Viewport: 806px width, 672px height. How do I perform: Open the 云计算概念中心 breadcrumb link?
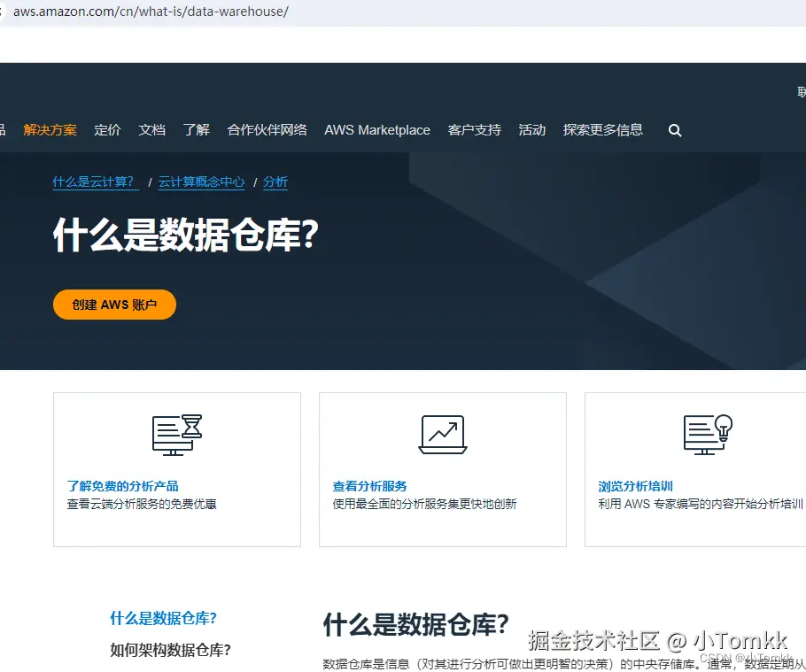[x=201, y=182]
